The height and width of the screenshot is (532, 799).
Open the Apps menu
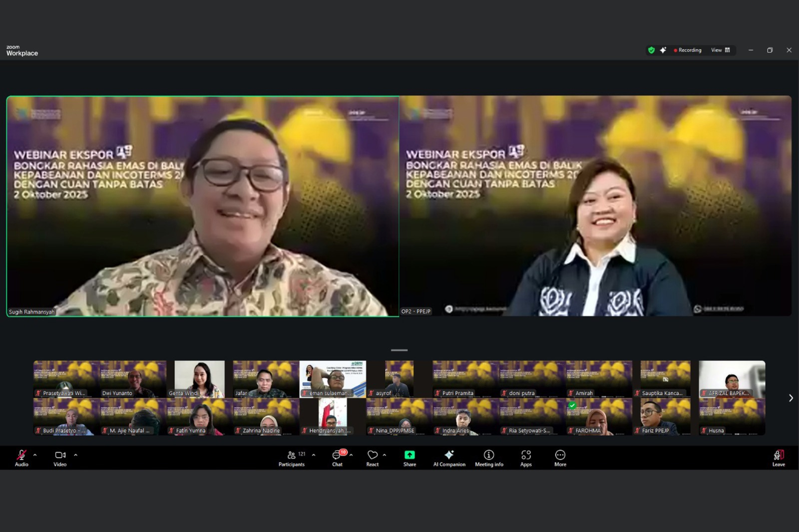[526, 457]
